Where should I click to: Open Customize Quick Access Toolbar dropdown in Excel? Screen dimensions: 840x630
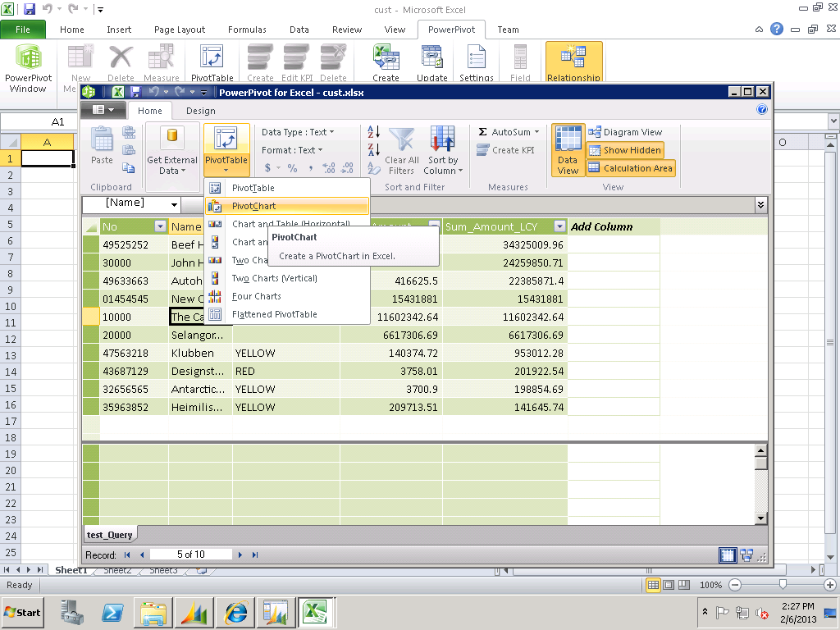pos(100,9)
